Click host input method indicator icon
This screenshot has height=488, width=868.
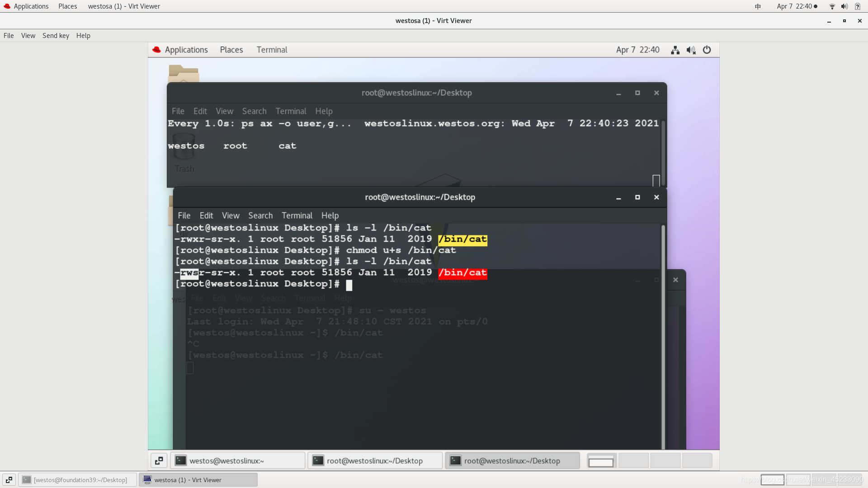pyautogui.click(x=758, y=6)
